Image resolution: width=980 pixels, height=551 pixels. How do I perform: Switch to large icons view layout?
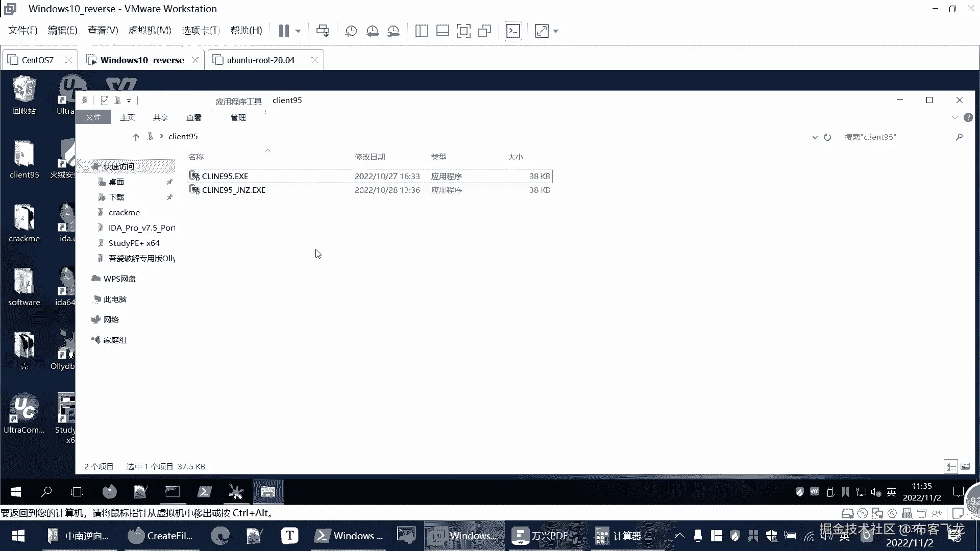point(965,466)
